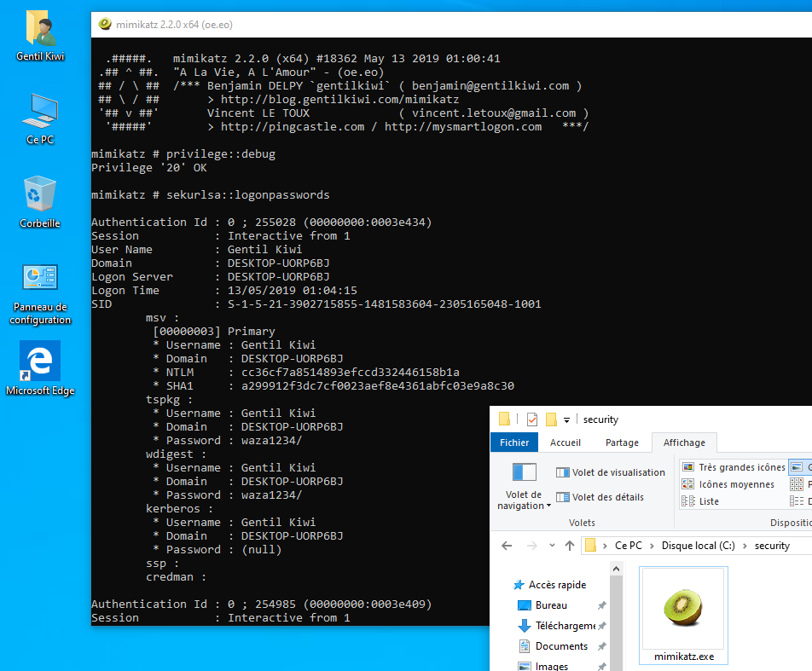The image size is (812, 671).
Task: Click the tspkg password waza1234/ text
Action: click(x=271, y=441)
